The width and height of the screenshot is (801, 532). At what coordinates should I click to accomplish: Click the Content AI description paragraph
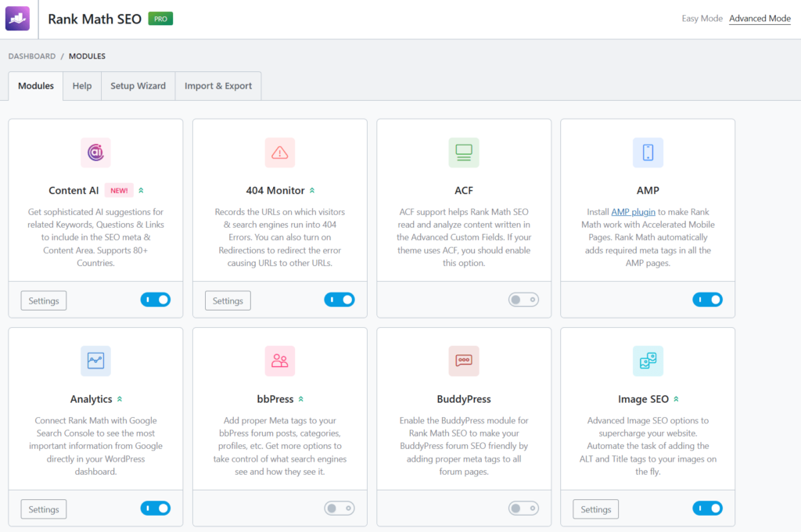click(x=95, y=237)
